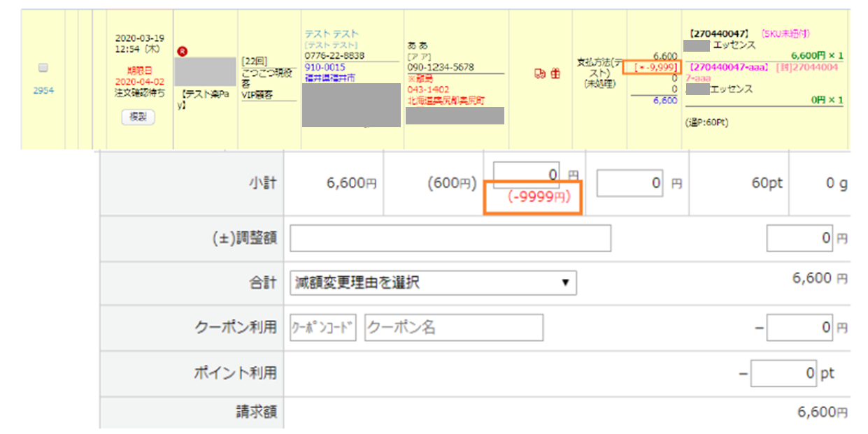The height and width of the screenshot is (434, 868).
Task: Click the red delivery truck icon
Action: coord(540,73)
